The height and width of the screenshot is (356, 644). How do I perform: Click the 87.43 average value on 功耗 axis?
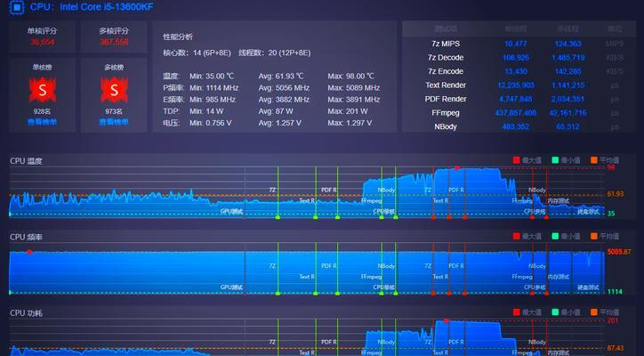[x=616, y=348]
